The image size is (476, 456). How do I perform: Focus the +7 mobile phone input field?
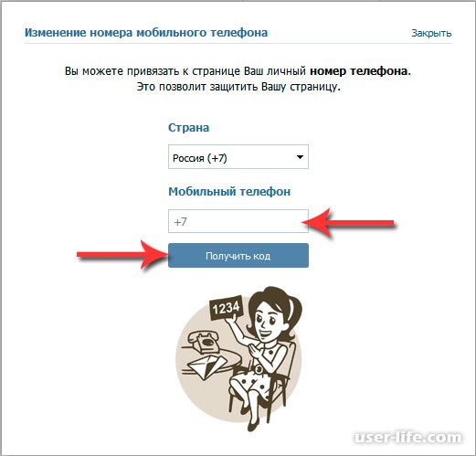(238, 221)
